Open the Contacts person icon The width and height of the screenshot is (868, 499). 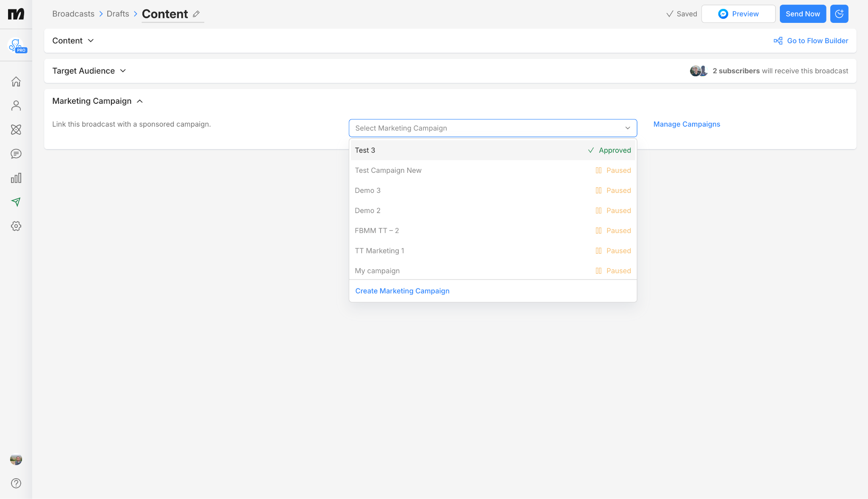16,105
